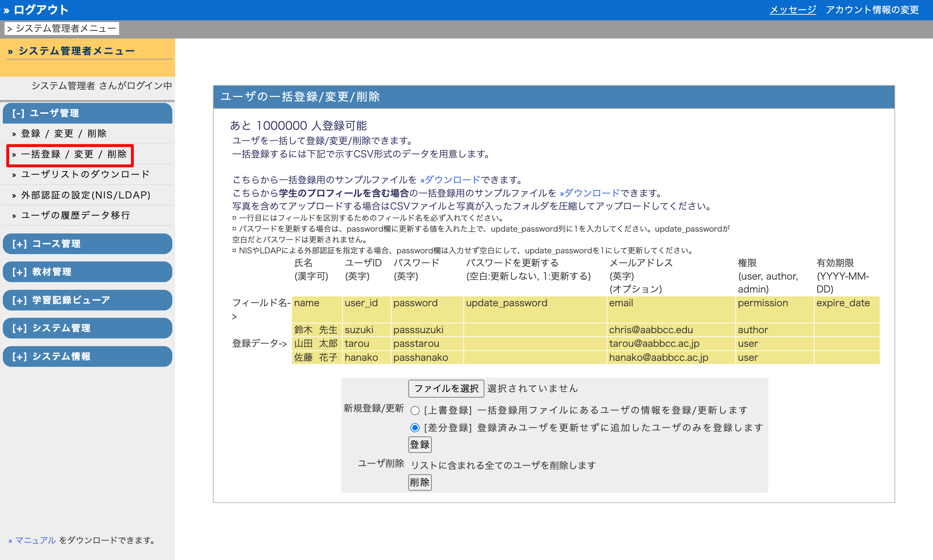Viewport: 933px width, 560px height.
Task: Click the ログアウト link
Action: point(41,10)
